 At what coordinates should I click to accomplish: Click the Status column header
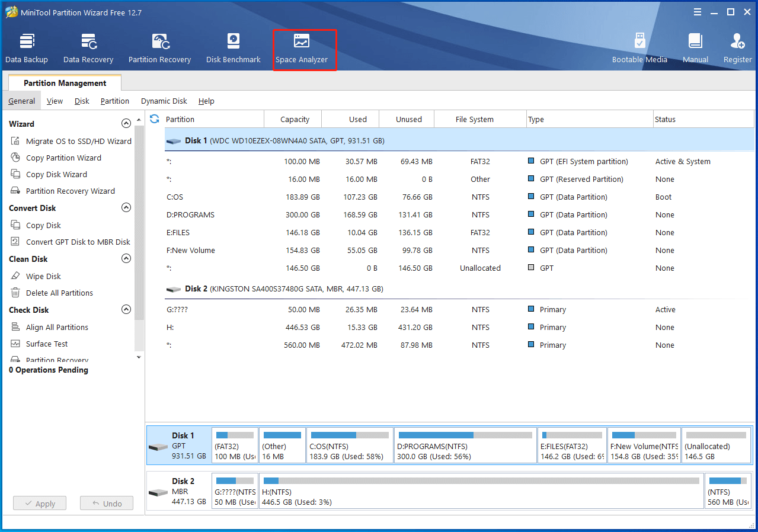pos(703,119)
